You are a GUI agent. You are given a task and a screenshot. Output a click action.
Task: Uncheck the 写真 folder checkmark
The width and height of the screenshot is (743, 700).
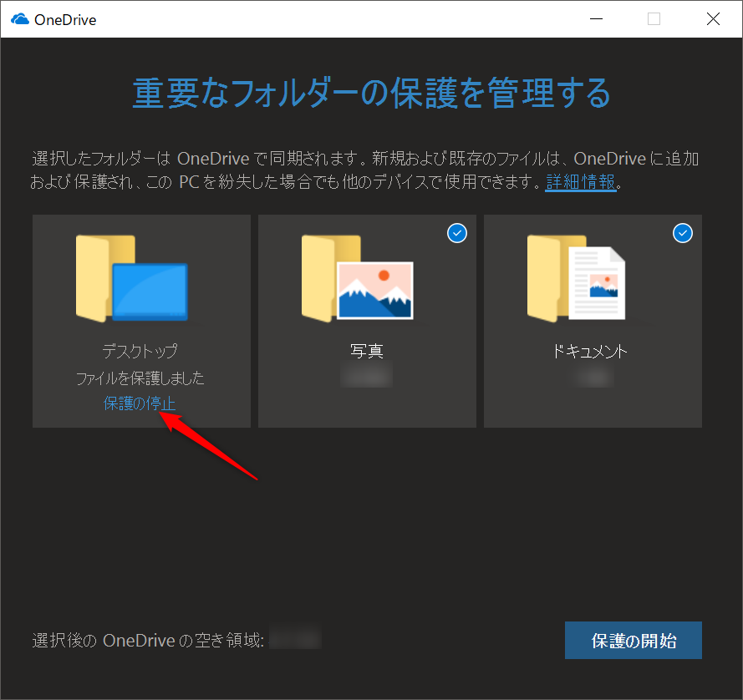coord(457,233)
